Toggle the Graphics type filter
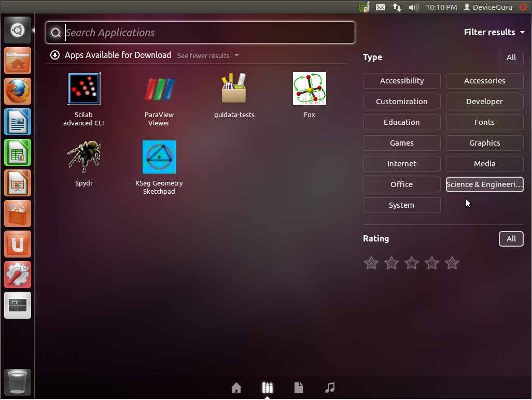This screenshot has width=532, height=400. [x=484, y=143]
